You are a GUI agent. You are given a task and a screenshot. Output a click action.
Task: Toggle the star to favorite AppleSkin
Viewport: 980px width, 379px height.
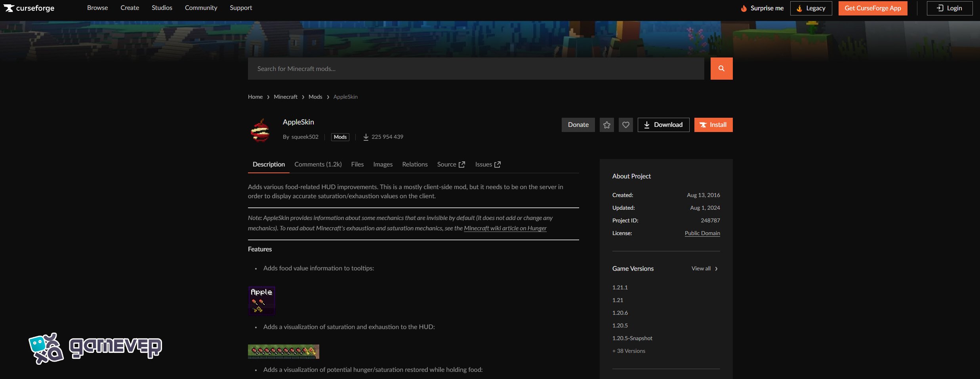point(606,124)
